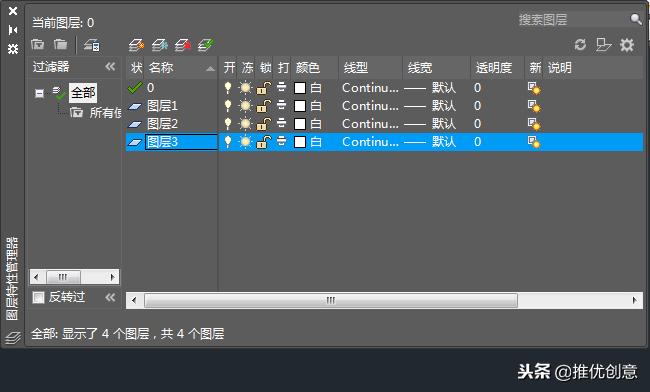Viewport: 650px width, 392px height.
Task: Open the white color swatch of 图层3
Action: pyautogui.click(x=300, y=142)
